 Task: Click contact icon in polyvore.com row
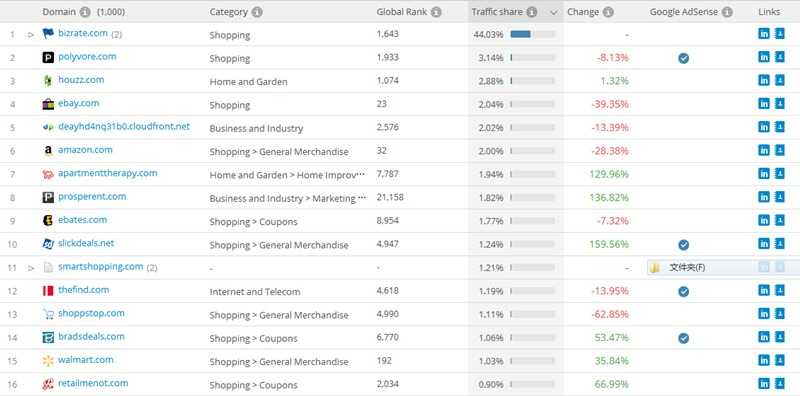point(780,57)
